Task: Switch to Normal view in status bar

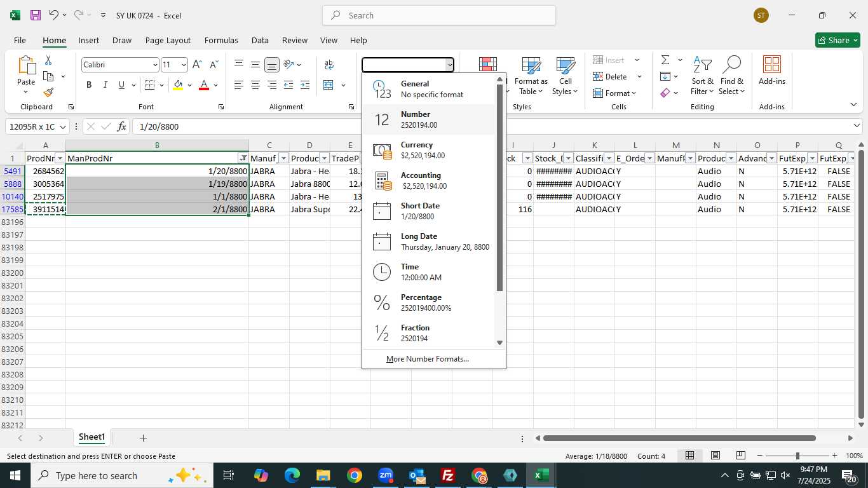Action: (689, 456)
